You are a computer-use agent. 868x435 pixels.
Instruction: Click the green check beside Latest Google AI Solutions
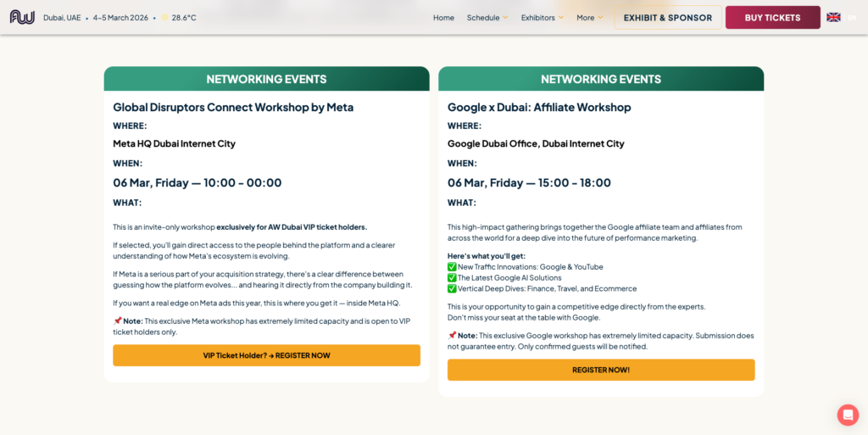coord(452,278)
